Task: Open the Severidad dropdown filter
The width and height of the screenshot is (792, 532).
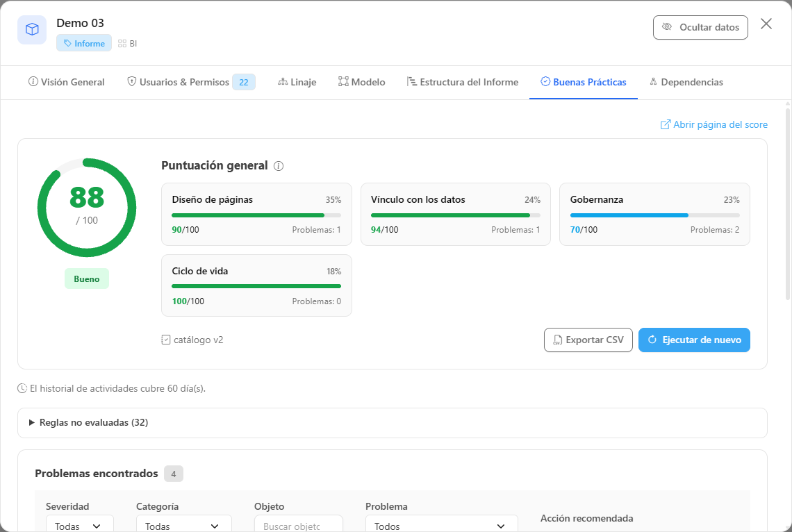Action: coord(80,525)
